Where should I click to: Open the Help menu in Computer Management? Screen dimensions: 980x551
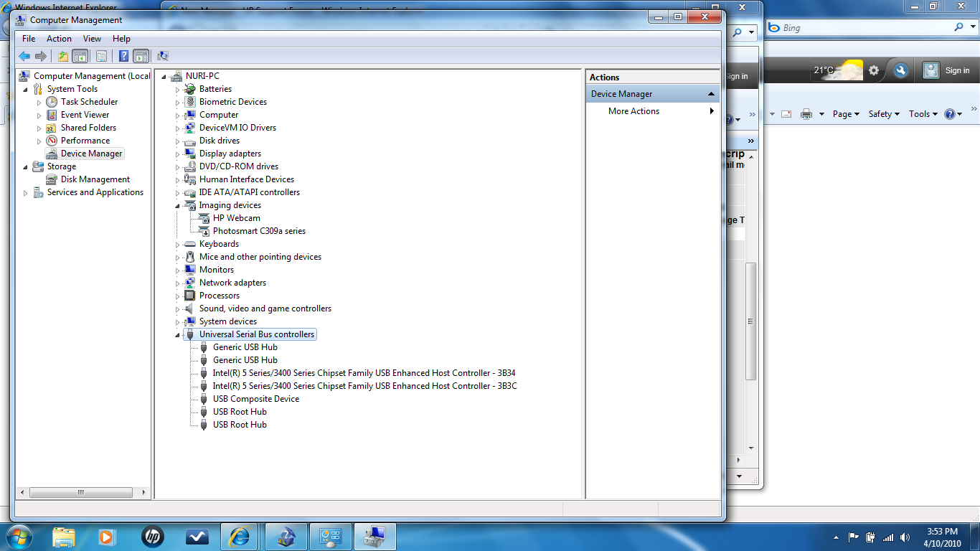click(121, 39)
